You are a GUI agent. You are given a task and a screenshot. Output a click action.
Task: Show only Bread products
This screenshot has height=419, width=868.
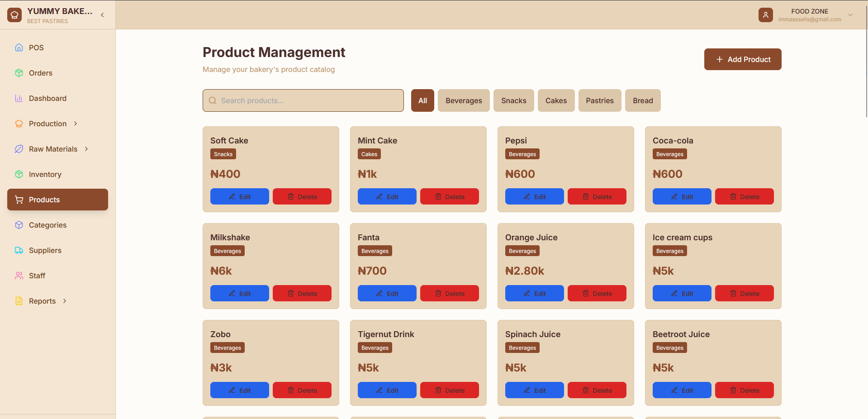point(642,100)
